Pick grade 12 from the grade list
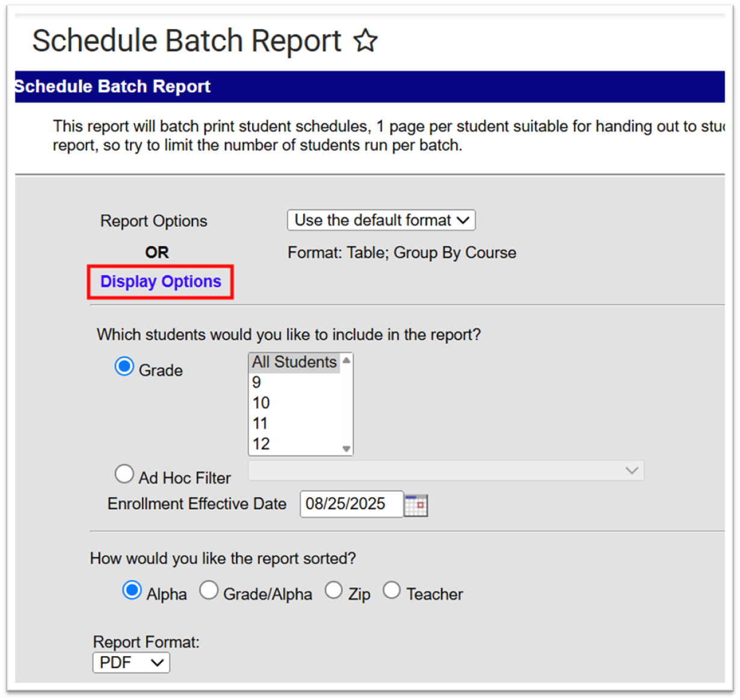This screenshot has width=740, height=700. [x=261, y=444]
